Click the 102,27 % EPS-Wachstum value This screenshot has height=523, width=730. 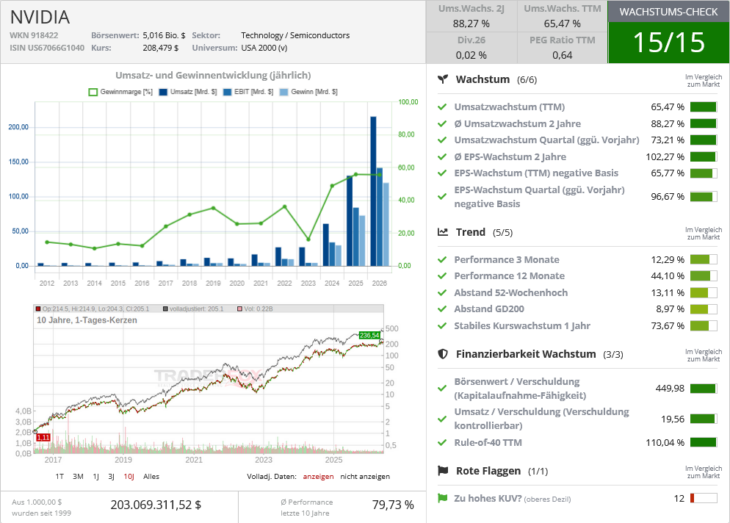coord(665,157)
